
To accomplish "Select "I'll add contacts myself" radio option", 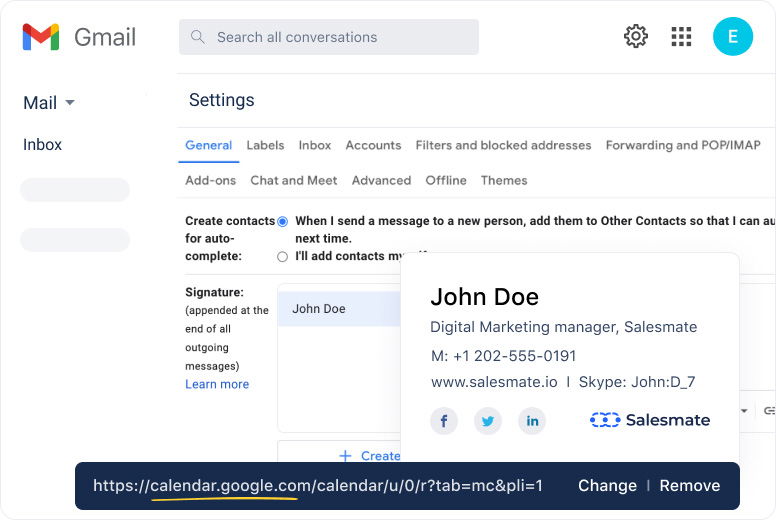I will (282, 257).
